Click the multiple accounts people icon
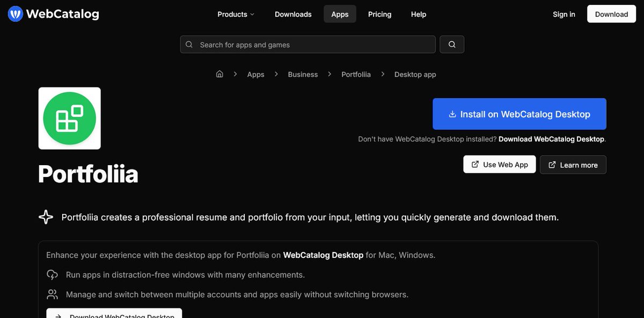The height and width of the screenshot is (318, 644). pos(52,294)
